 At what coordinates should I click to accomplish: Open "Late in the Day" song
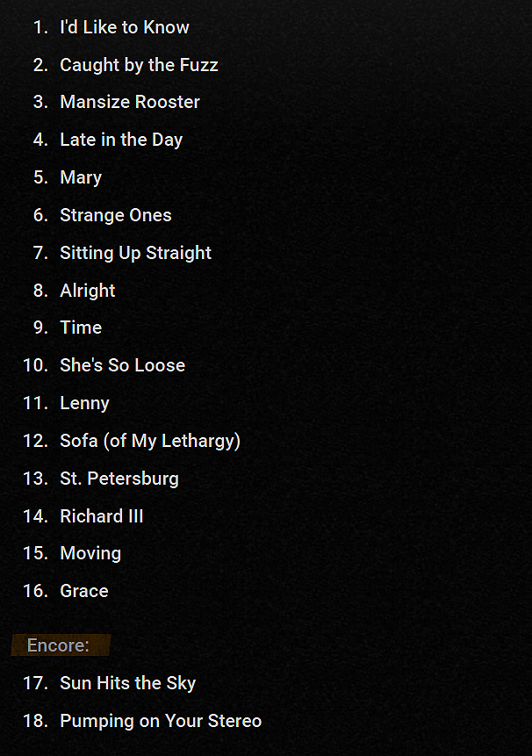tap(121, 140)
